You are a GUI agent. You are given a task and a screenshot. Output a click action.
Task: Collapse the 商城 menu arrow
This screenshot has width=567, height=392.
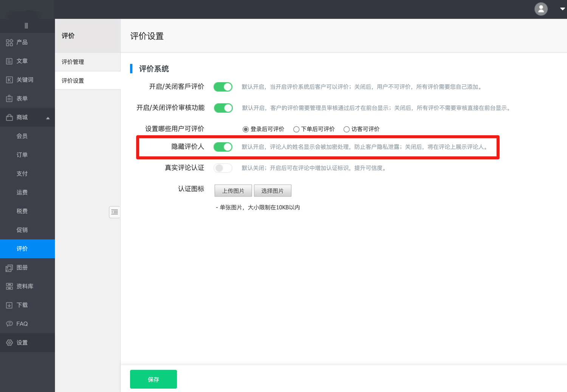point(48,118)
